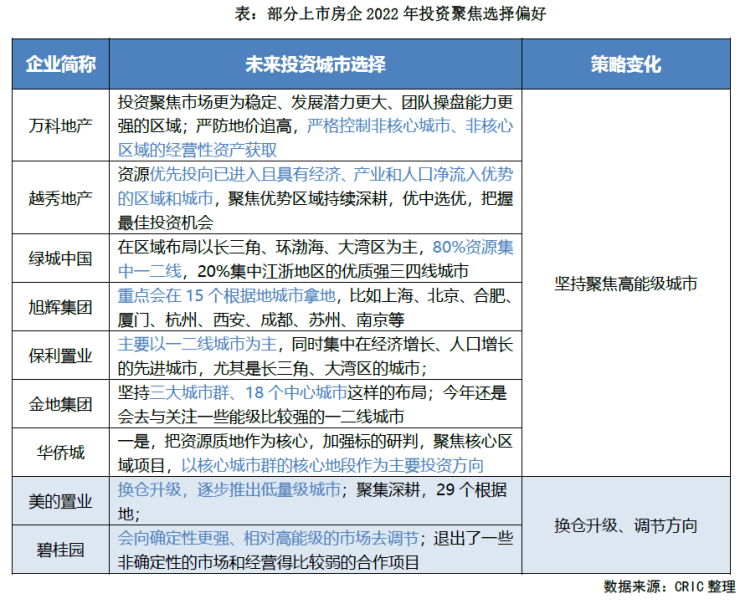Select the "万科地产" company cell
740x604 pixels.
pyautogui.click(x=60, y=126)
